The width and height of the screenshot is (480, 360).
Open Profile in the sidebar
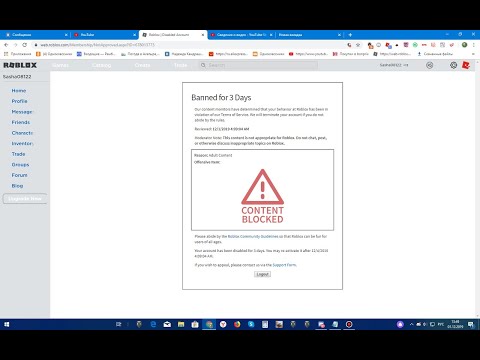click(x=19, y=101)
